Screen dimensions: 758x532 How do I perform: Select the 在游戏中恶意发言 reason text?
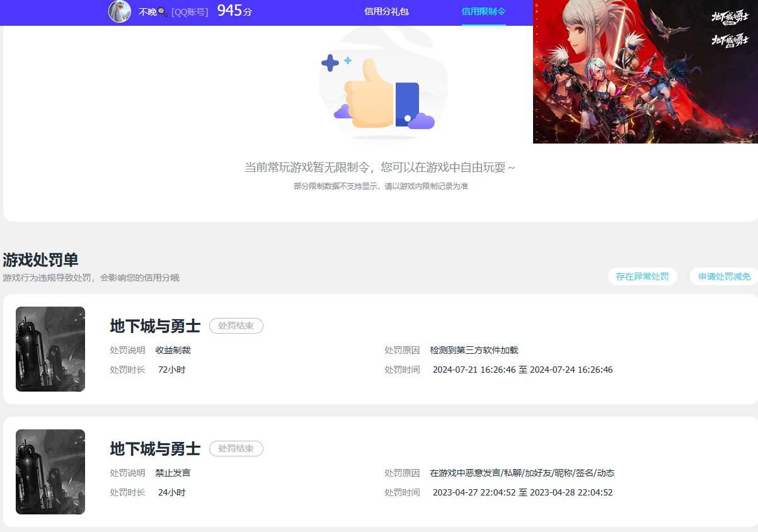coord(522,473)
